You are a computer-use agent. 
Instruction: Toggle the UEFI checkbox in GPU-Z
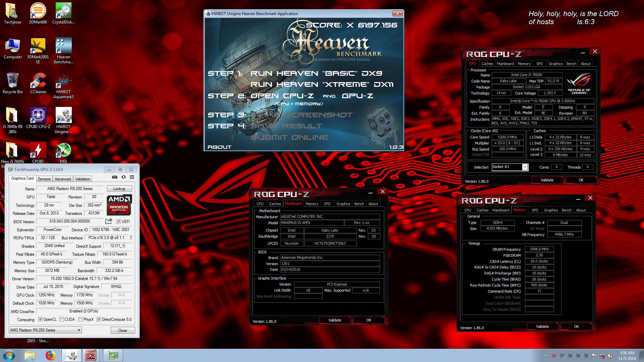point(118,221)
